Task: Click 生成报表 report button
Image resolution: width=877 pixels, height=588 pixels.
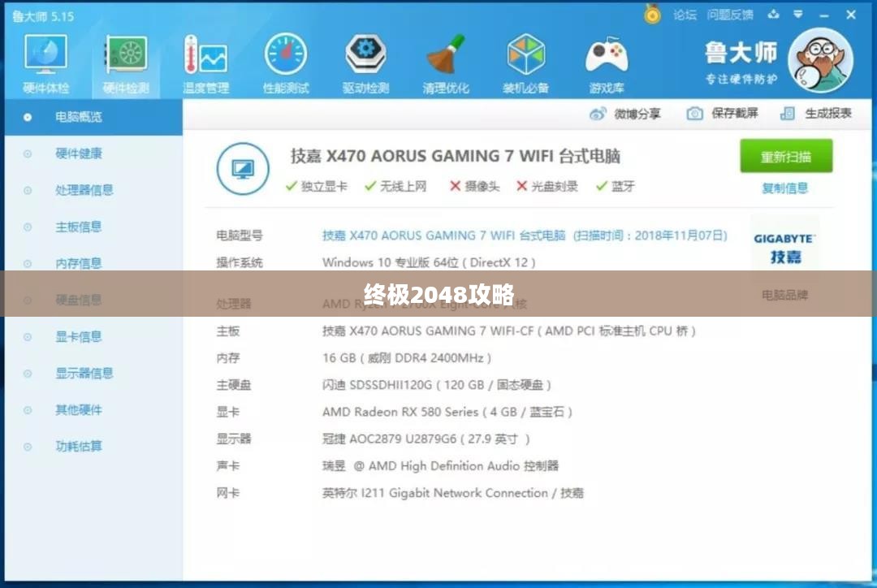Action: click(816, 114)
